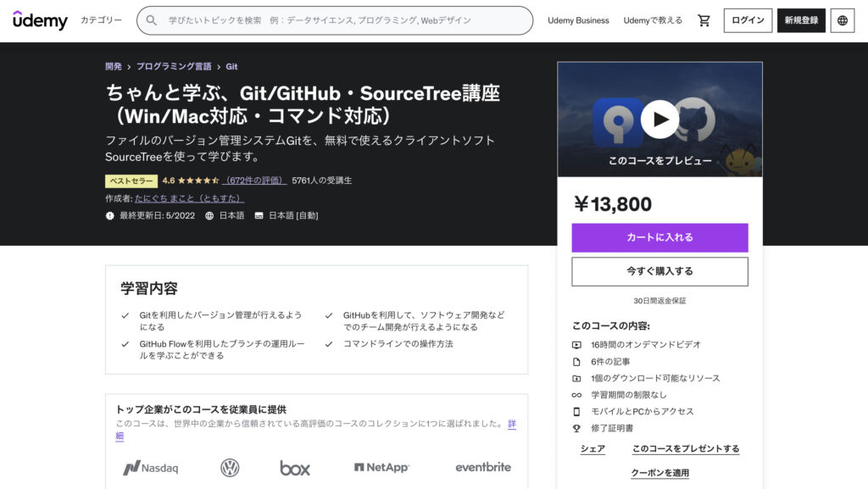Click the 最終更新日 alert badge icon
The height and width of the screenshot is (489, 868).
point(109,216)
